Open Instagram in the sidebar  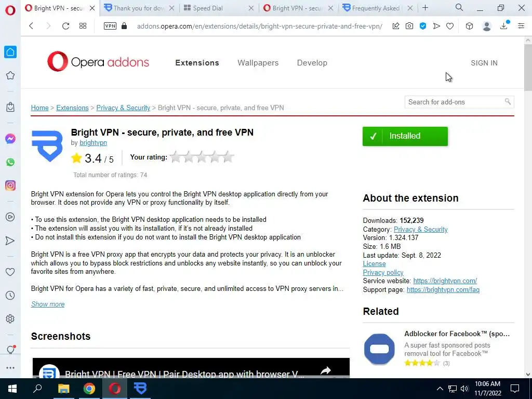(x=10, y=185)
